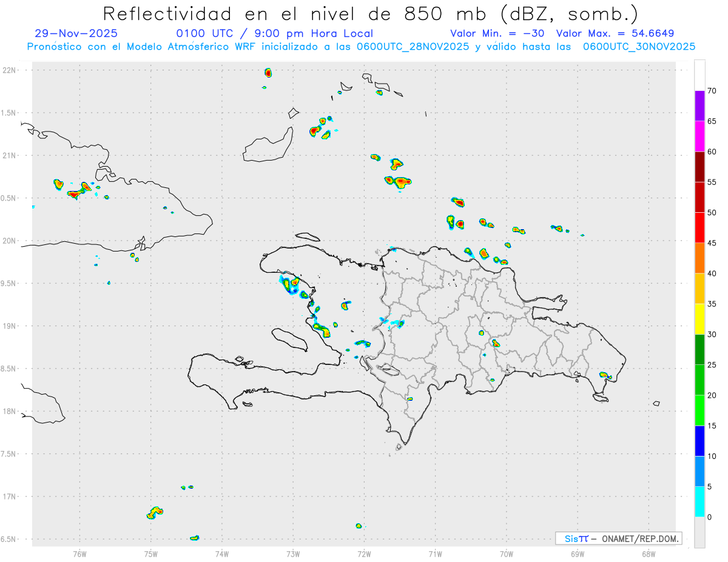Select the '20' colorbar scale value
The height and width of the screenshot is (562, 728).
click(712, 395)
